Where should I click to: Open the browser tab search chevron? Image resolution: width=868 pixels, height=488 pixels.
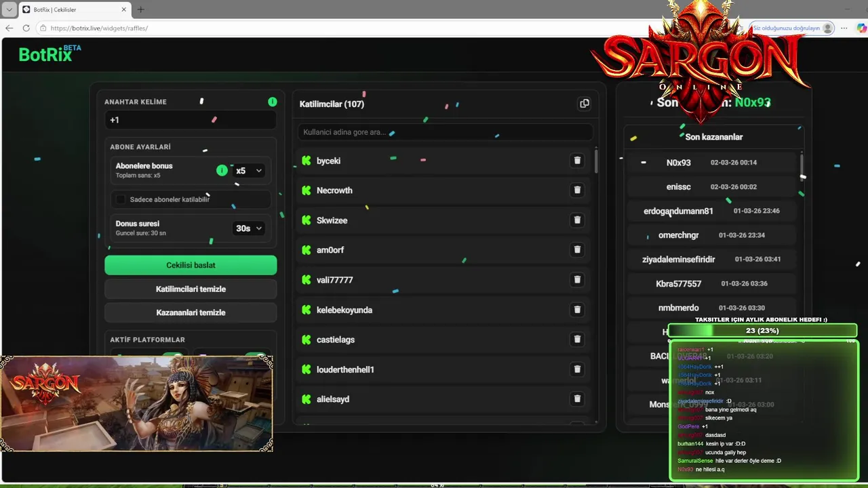(x=9, y=9)
